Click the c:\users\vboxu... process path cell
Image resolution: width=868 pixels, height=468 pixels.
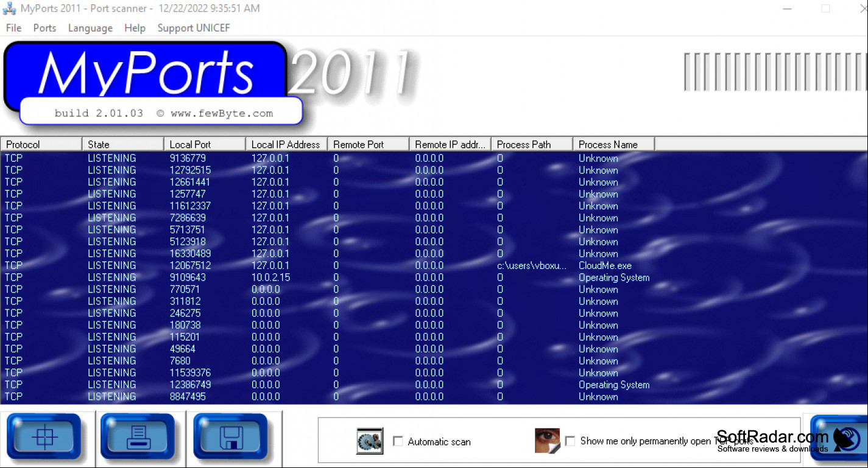pos(531,265)
